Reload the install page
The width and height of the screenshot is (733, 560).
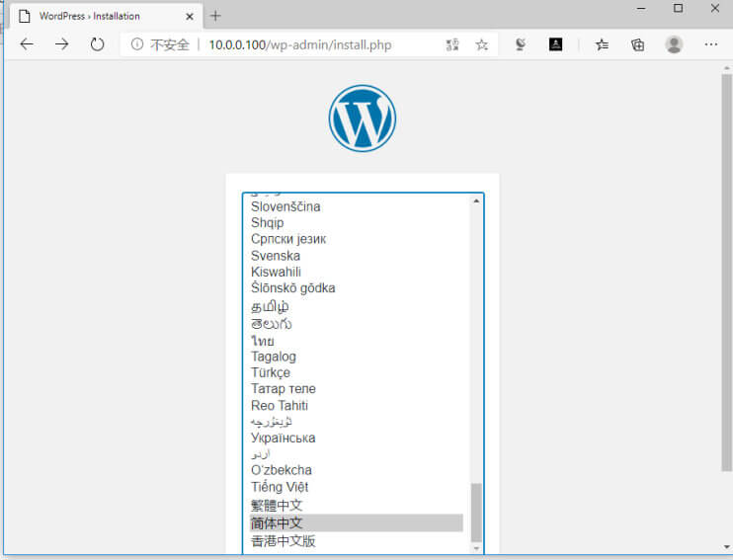pyautogui.click(x=97, y=44)
